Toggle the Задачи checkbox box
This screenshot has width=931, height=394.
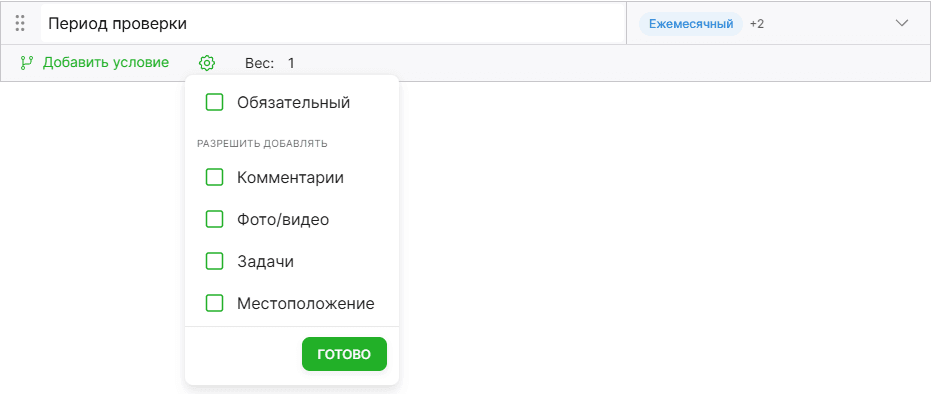tap(214, 262)
